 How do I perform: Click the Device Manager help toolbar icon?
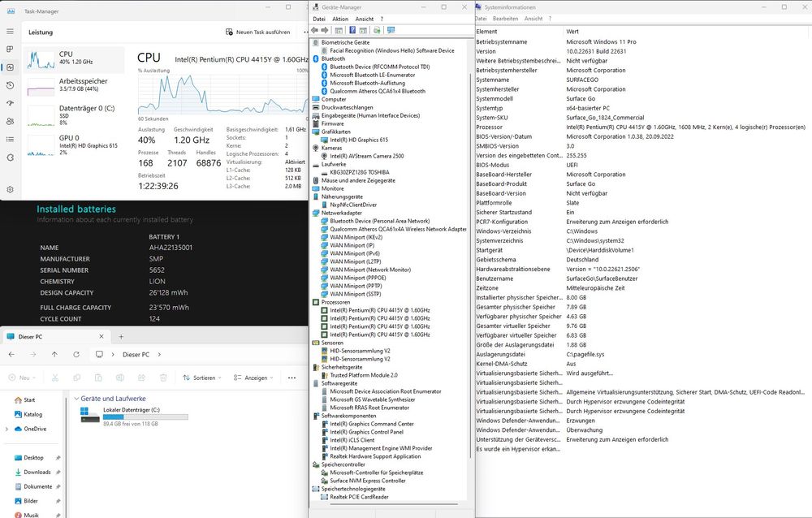click(352, 30)
